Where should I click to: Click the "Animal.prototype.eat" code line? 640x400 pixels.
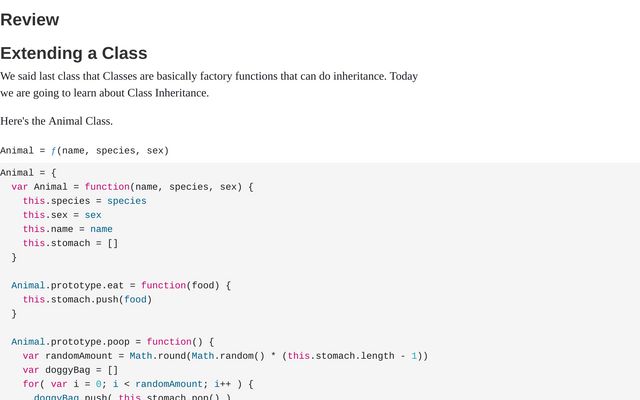121,286
